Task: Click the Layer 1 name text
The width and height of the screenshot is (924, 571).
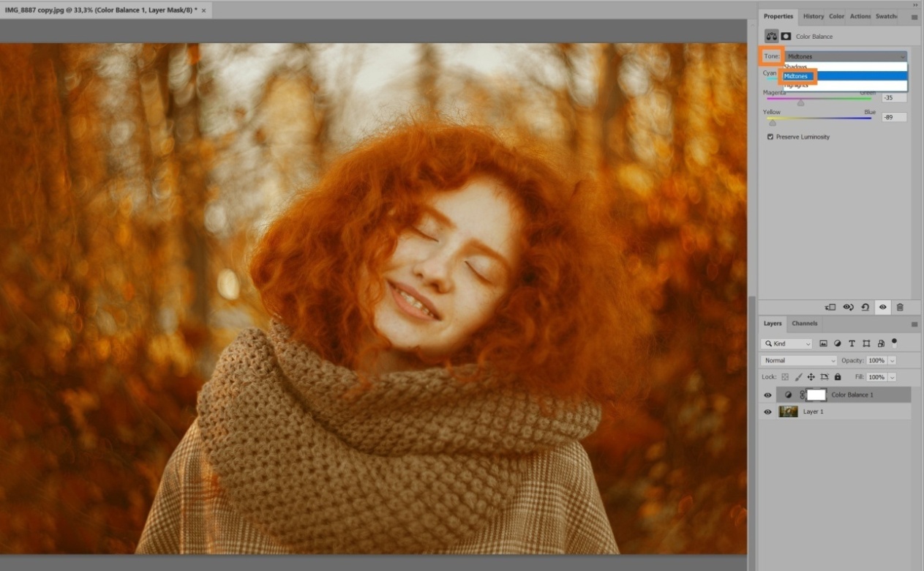Action: coord(813,412)
